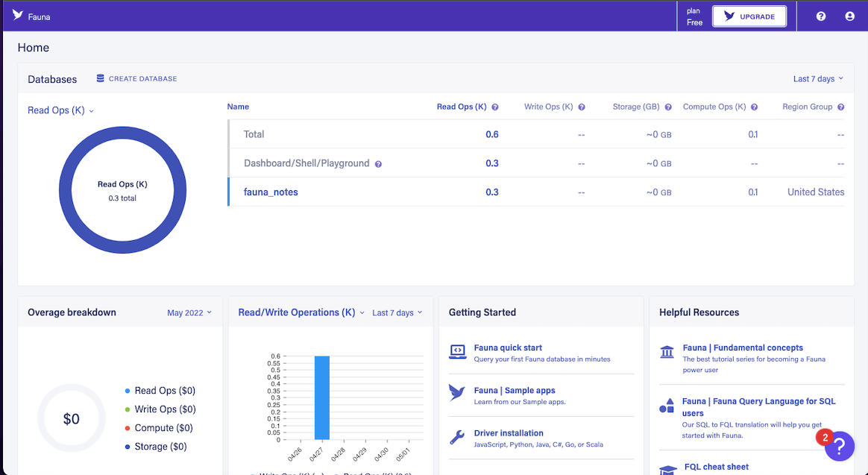Open Fauna Query Language for SQL users

tap(758, 407)
